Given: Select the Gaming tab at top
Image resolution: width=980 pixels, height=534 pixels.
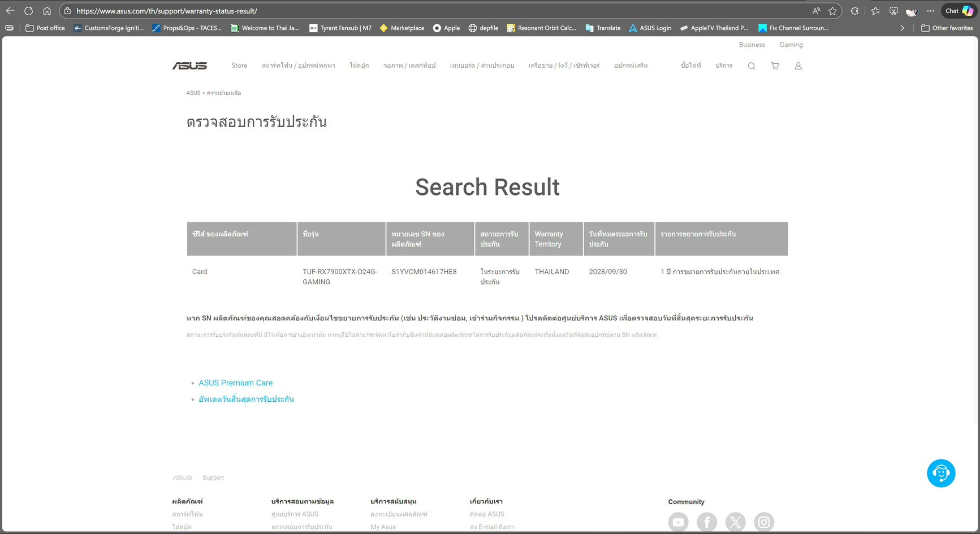Looking at the screenshot, I should click(791, 45).
